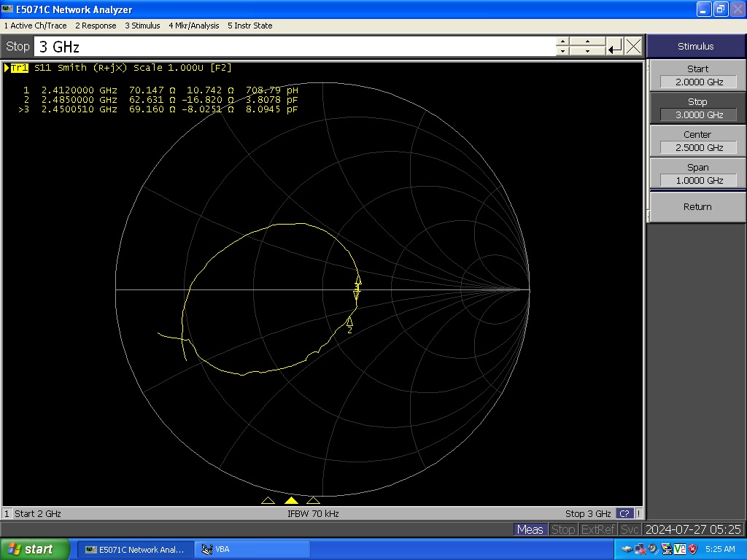Open the 2 Response menu
This screenshot has height=560, width=747.
96,26
